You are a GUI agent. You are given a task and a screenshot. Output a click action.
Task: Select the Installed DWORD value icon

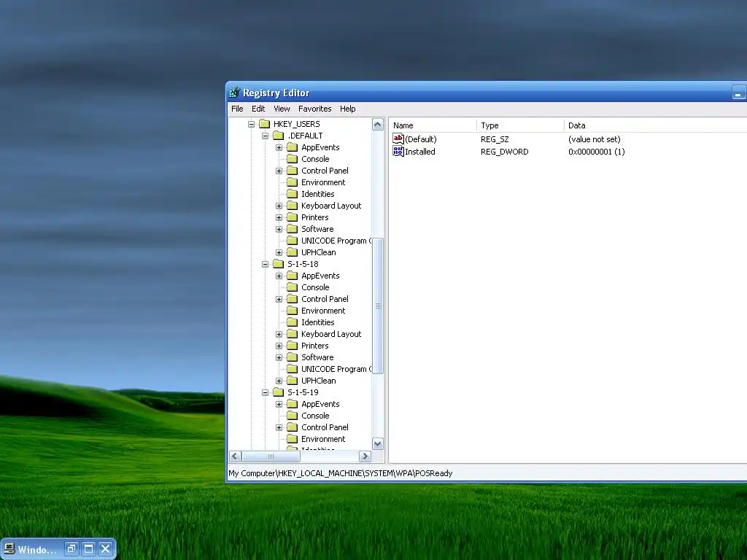pyautogui.click(x=398, y=152)
